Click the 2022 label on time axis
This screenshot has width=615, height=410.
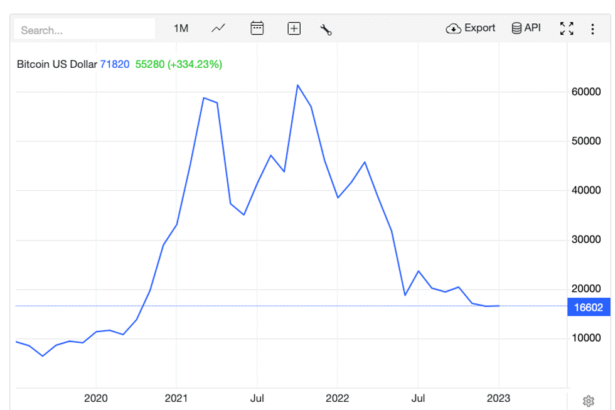point(337,396)
